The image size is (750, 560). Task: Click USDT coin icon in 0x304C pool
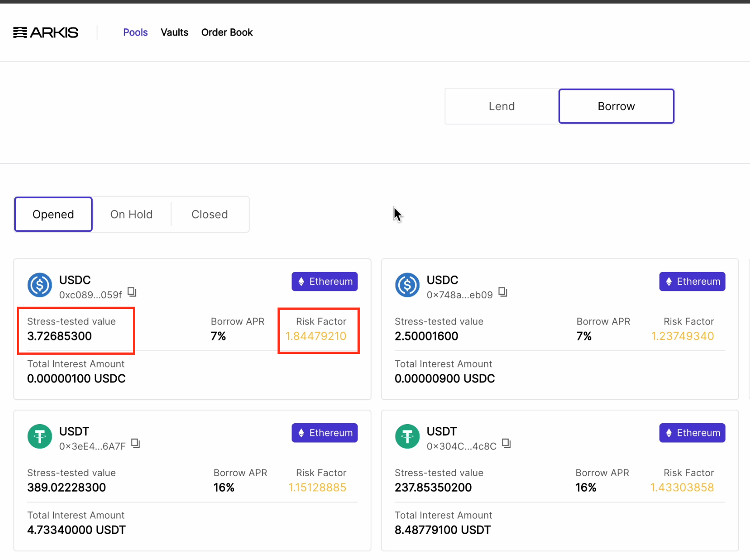pos(407,436)
